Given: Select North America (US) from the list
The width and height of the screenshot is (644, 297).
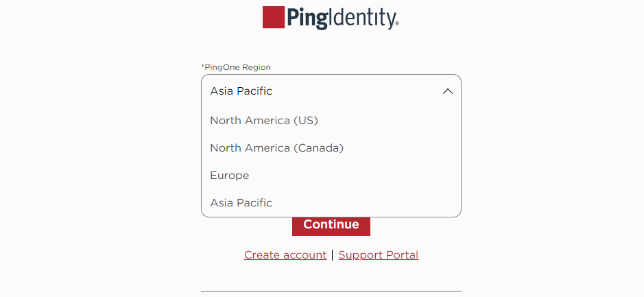Looking at the screenshot, I should click(x=264, y=121).
